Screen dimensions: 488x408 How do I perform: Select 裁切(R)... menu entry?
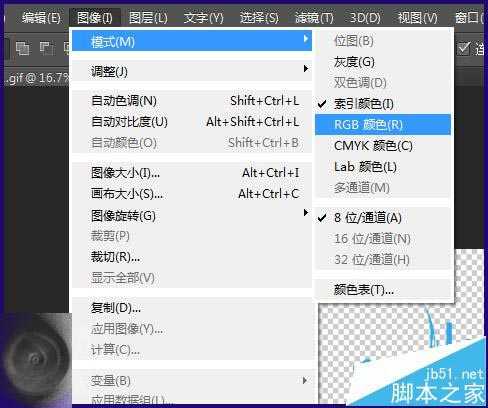[x=192, y=256]
